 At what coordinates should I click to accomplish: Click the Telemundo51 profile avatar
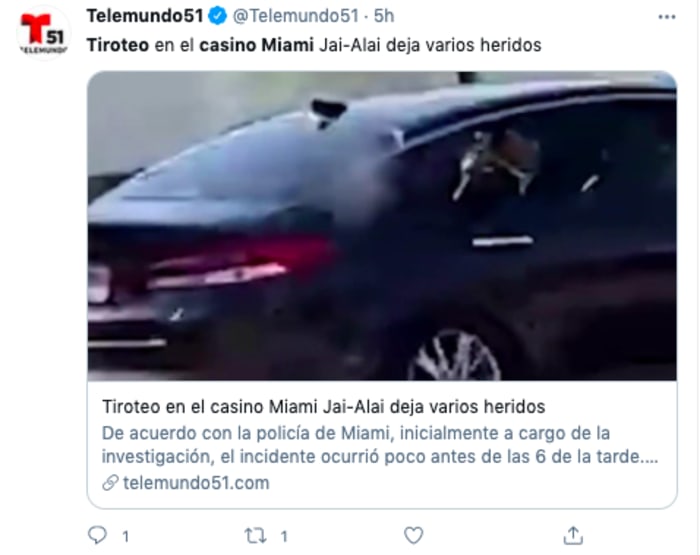pyautogui.click(x=43, y=34)
